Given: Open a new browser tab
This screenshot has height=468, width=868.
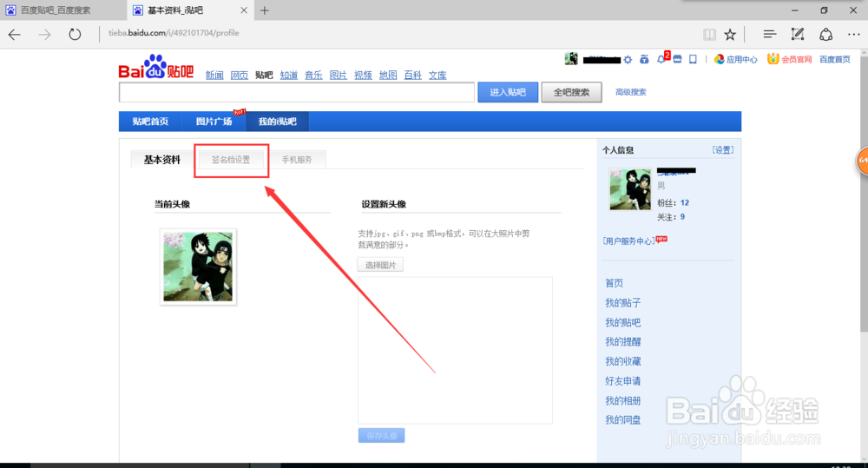Looking at the screenshot, I should pyautogui.click(x=265, y=10).
